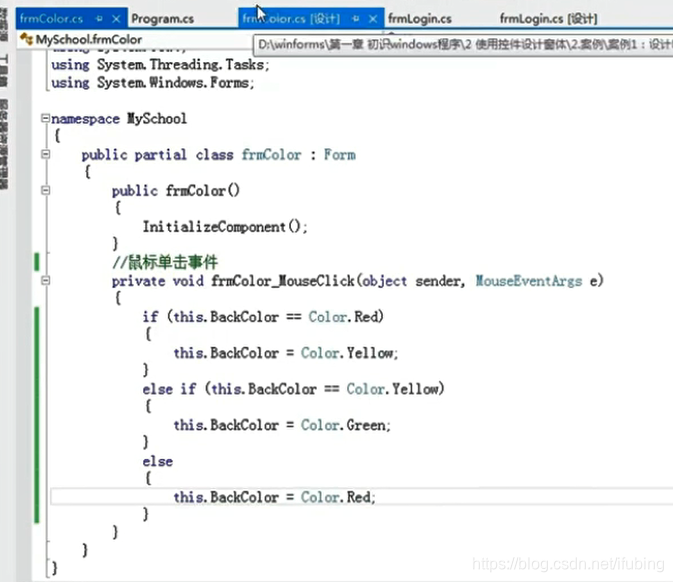
Task: Click the MouseEventArgs type
Action: 529,281
